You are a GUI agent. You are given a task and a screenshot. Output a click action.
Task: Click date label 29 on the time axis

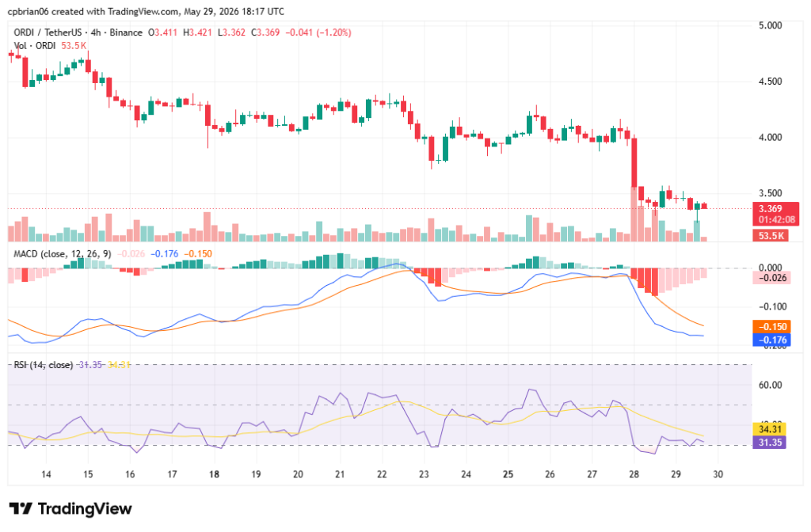click(x=676, y=475)
